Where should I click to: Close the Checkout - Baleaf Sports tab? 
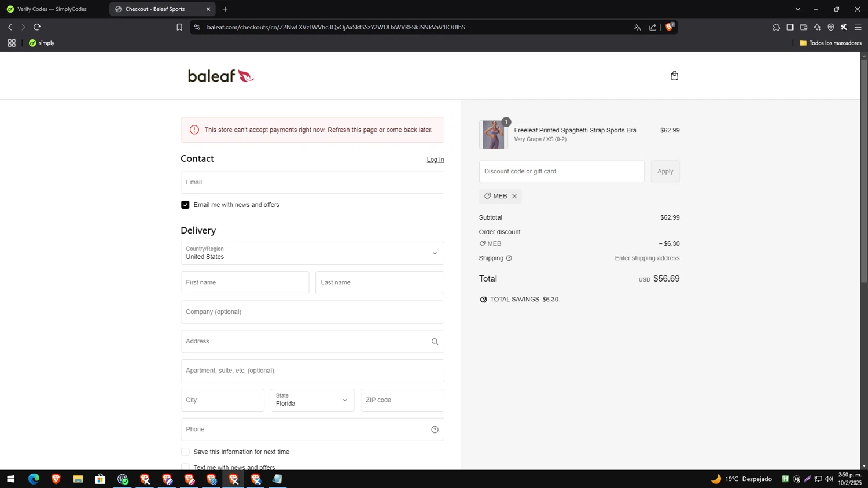coord(208,9)
